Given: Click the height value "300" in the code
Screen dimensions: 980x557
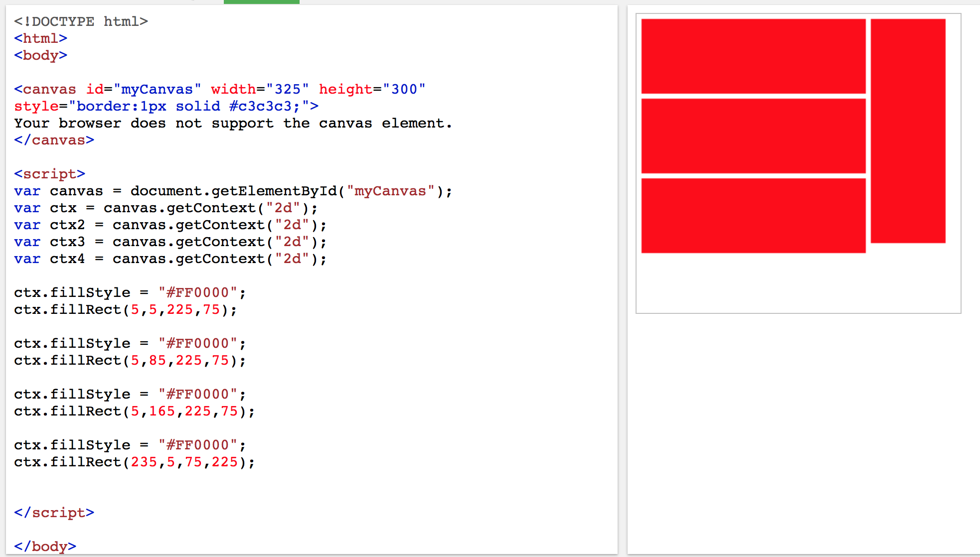Looking at the screenshot, I should point(404,89).
